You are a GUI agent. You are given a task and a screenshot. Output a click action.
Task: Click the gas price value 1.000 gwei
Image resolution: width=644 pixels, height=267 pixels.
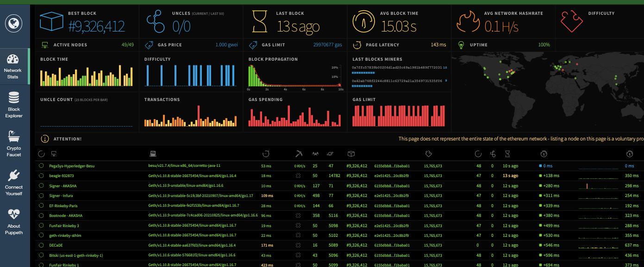pos(226,45)
